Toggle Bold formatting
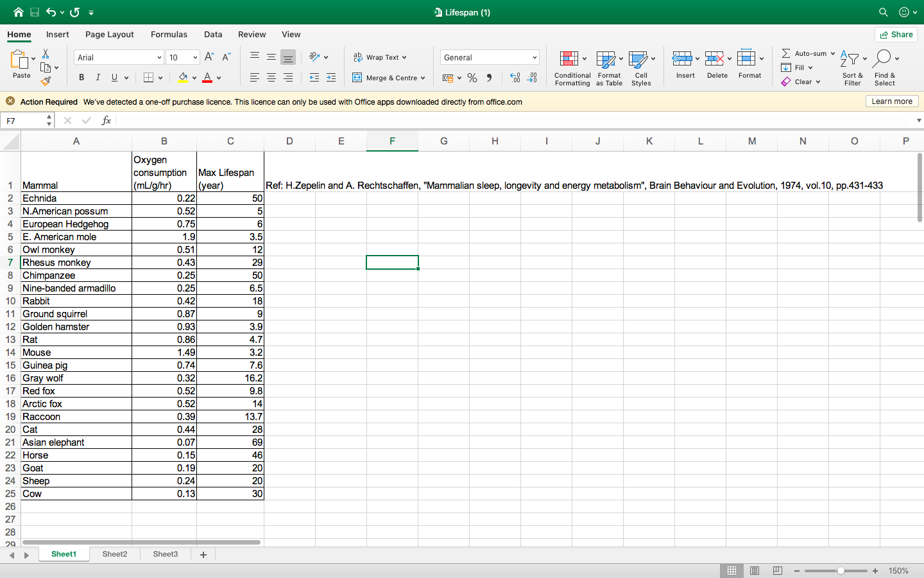924x578 pixels. coord(81,78)
